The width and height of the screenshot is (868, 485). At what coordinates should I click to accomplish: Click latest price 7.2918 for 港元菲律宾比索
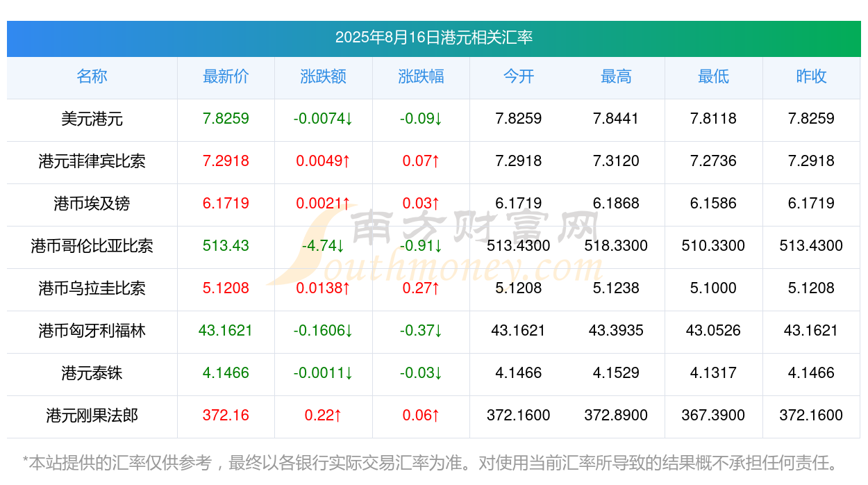226,161
